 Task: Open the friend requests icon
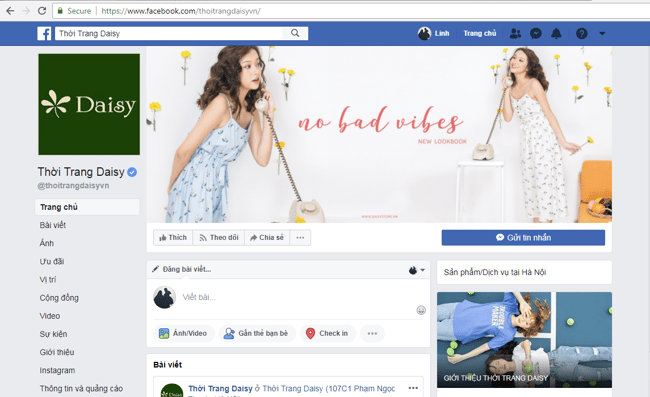click(515, 33)
